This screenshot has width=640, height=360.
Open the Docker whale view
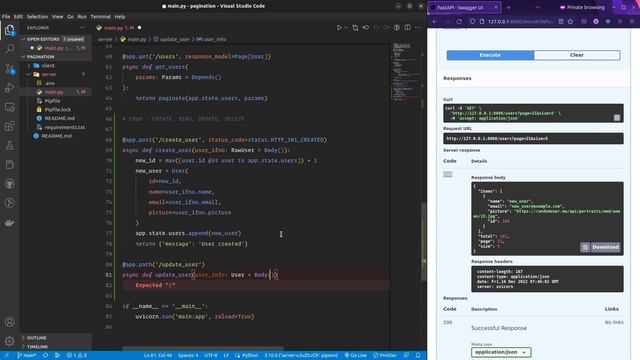point(9,222)
